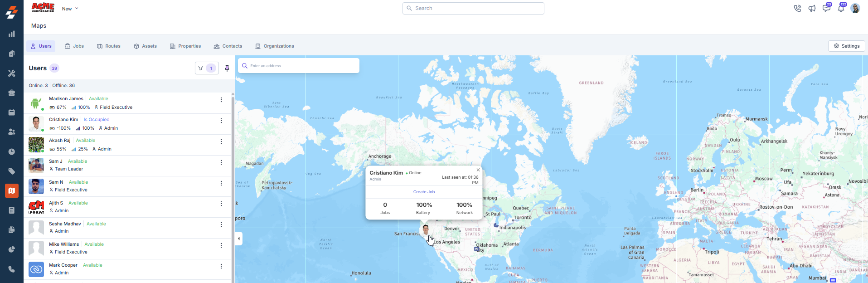The image size is (868, 283).
Task: Open options menu for Cristiano Kim row
Action: coord(221,121)
